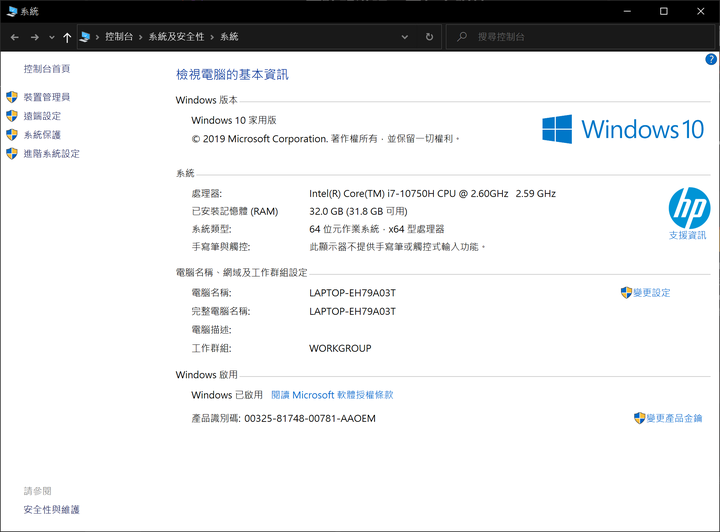Open 安全性與維護 link
This screenshot has width=720, height=532.
pyautogui.click(x=51, y=510)
